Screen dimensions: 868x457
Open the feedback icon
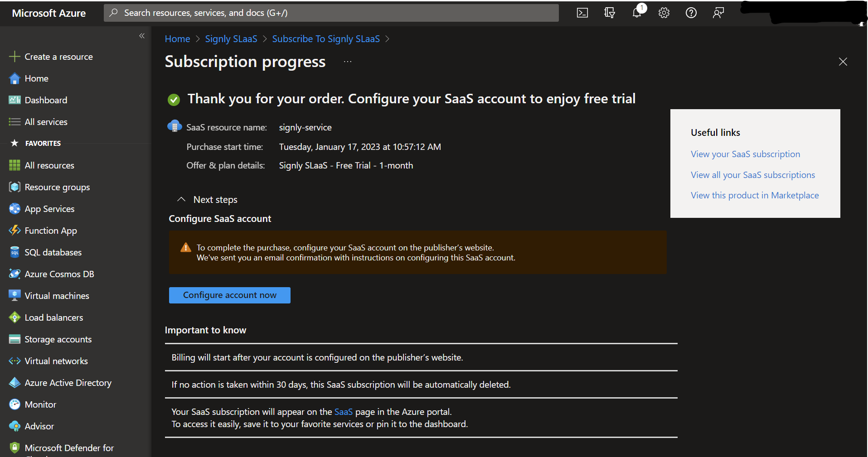point(718,13)
